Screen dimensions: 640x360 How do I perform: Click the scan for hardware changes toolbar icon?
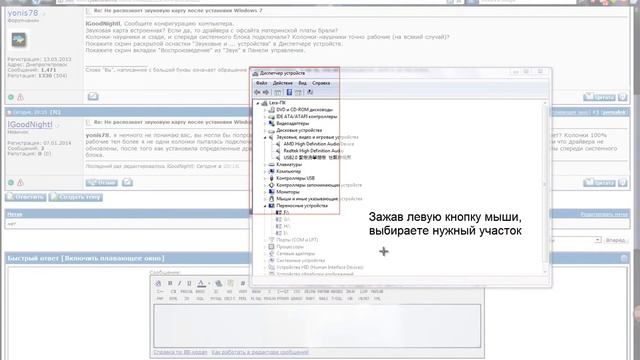pyautogui.click(x=310, y=93)
